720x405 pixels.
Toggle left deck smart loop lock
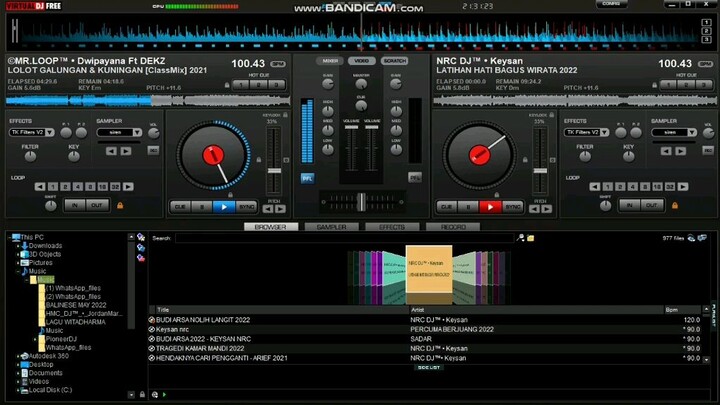(120, 206)
